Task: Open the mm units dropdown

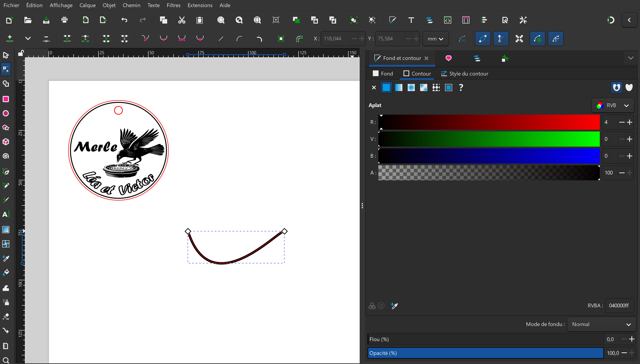Action: tap(435, 39)
